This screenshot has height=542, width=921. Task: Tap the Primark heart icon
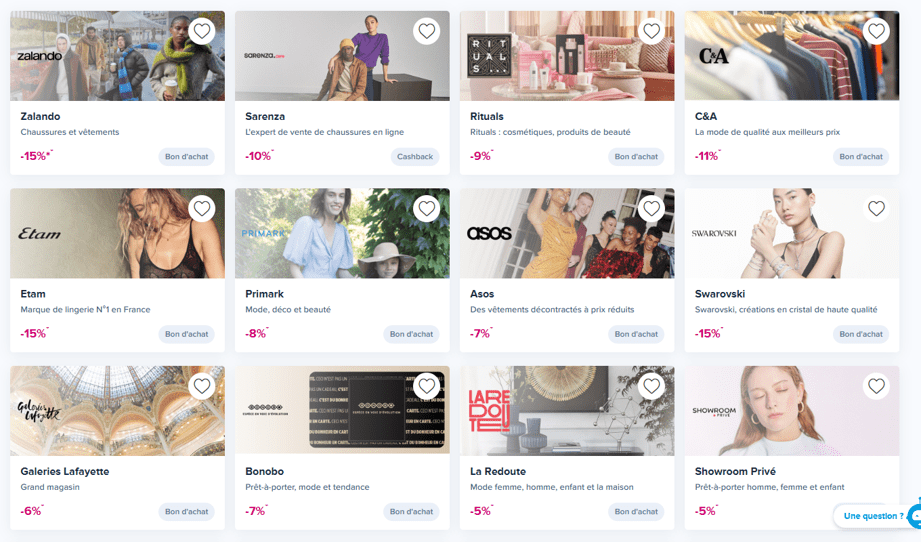pyautogui.click(x=426, y=208)
